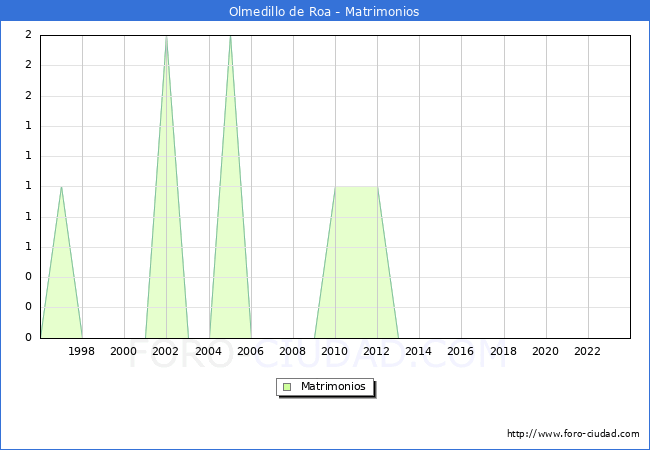This screenshot has width=650, height=450.
Task: Select the 2022 x-axis label
Action: pyautogui.click(x=587, y=351)
